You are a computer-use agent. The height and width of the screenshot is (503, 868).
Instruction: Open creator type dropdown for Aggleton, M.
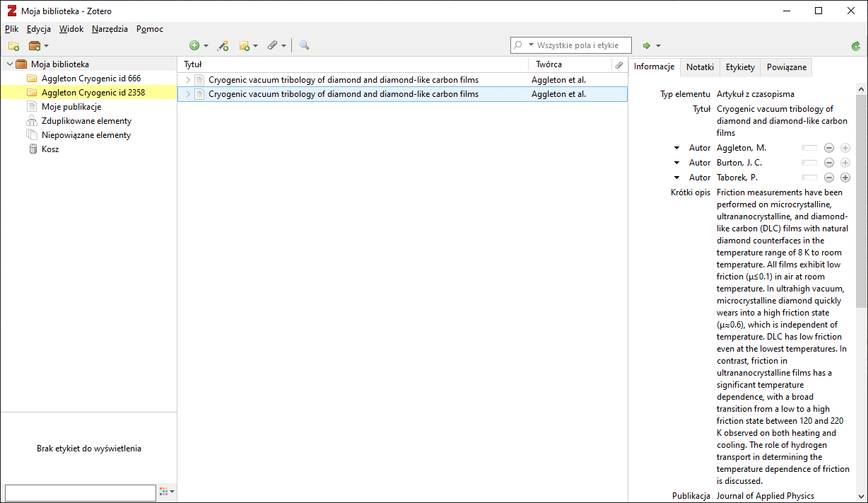pos(676,149)
